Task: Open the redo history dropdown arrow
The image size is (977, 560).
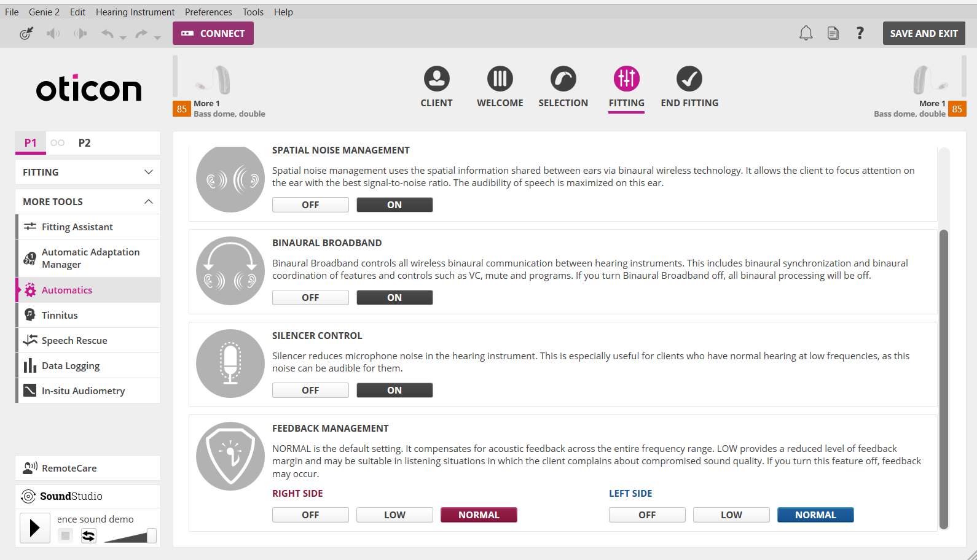Action: coord(157,37)
